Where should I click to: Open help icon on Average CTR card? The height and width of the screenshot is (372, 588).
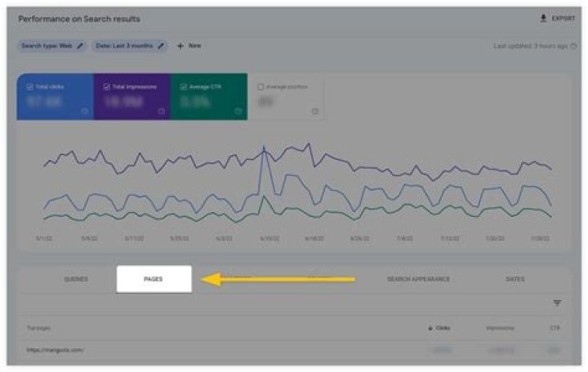tap(238, 111)
